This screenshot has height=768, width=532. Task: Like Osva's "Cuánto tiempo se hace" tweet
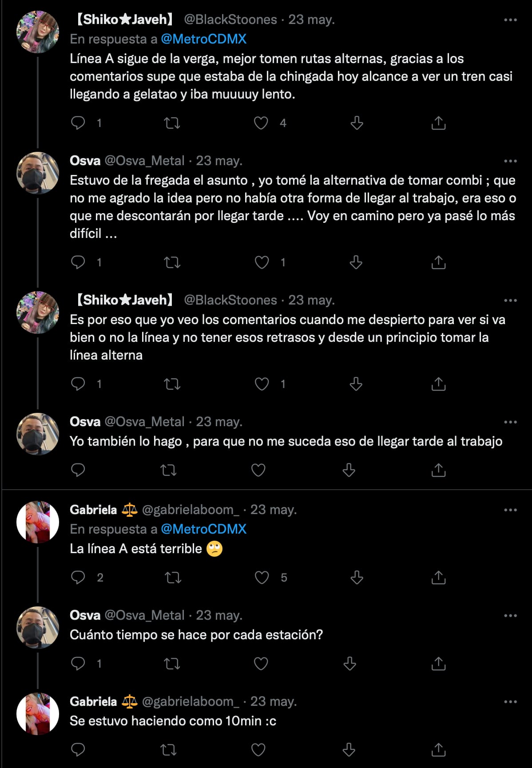[261, 664]
